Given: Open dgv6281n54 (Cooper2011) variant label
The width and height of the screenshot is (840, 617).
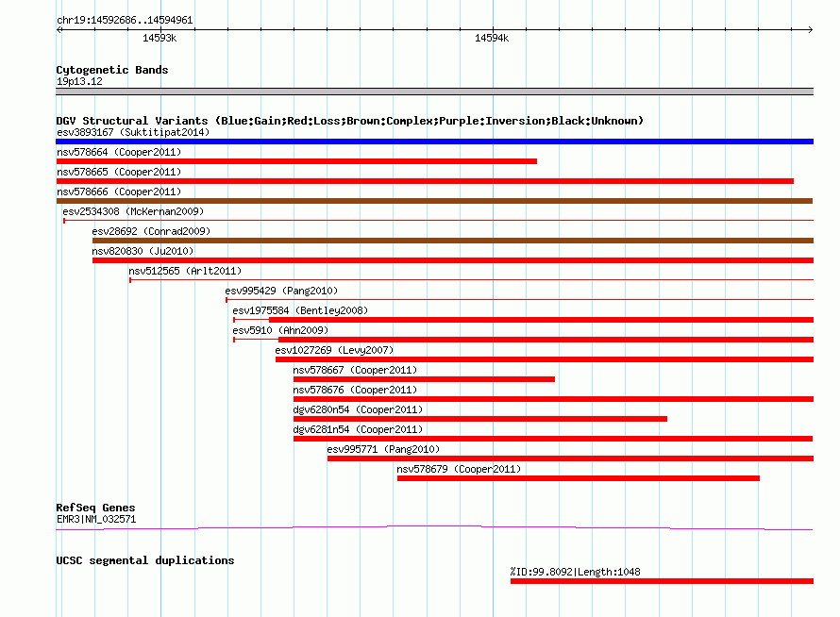Looking at the screenshot, I should (358, 429).
